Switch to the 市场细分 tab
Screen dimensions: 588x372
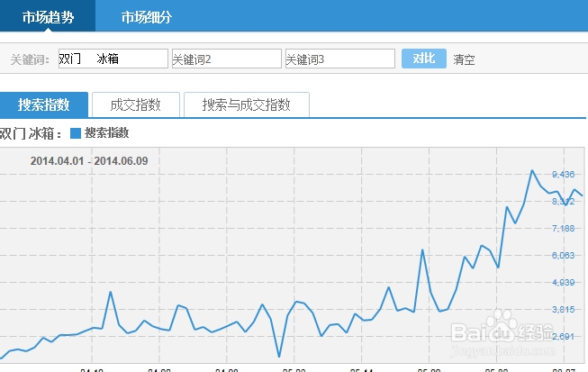[x=146, y=17]
